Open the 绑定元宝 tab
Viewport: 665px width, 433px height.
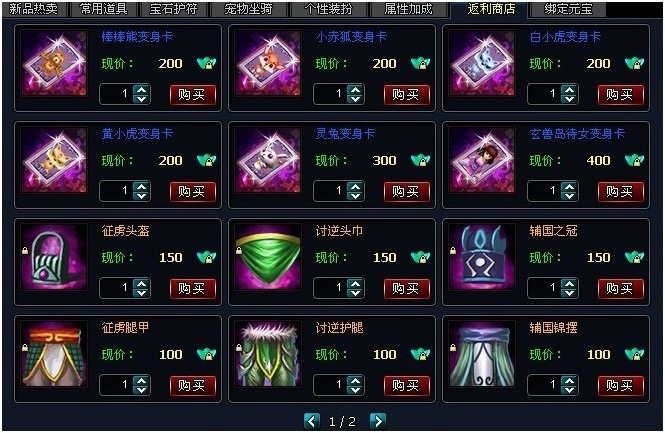pyautogui.click(x=568, y=9)
